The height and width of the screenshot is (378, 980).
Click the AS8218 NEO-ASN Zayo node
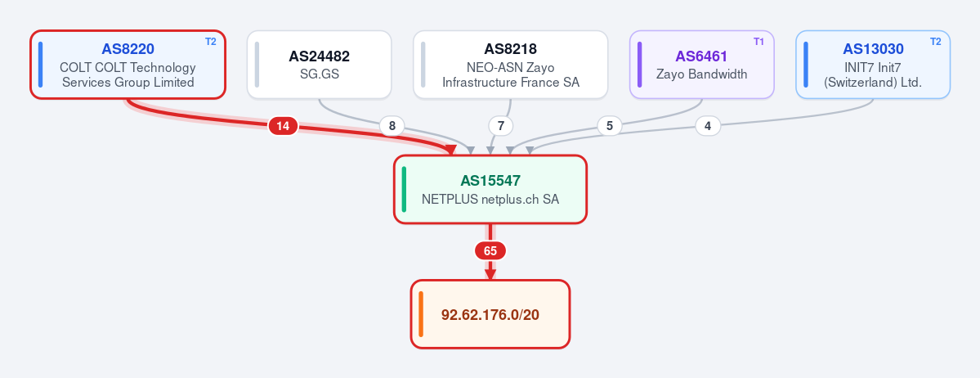(510, 65)
